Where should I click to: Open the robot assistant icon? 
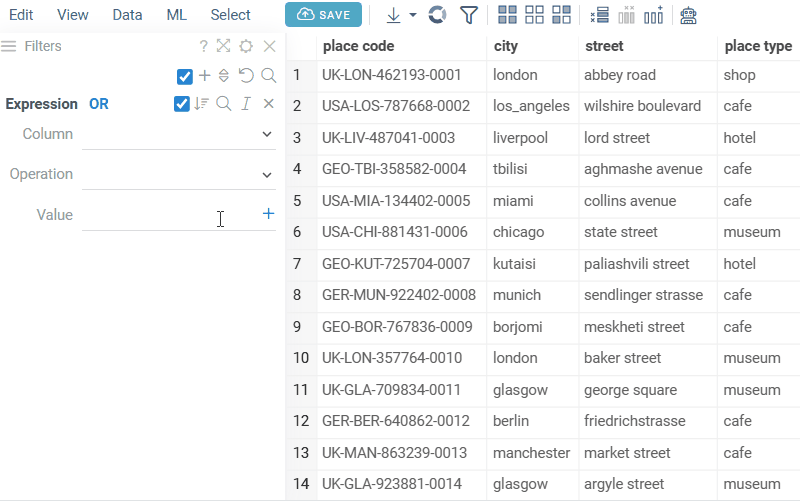click(x=688, y=15)
